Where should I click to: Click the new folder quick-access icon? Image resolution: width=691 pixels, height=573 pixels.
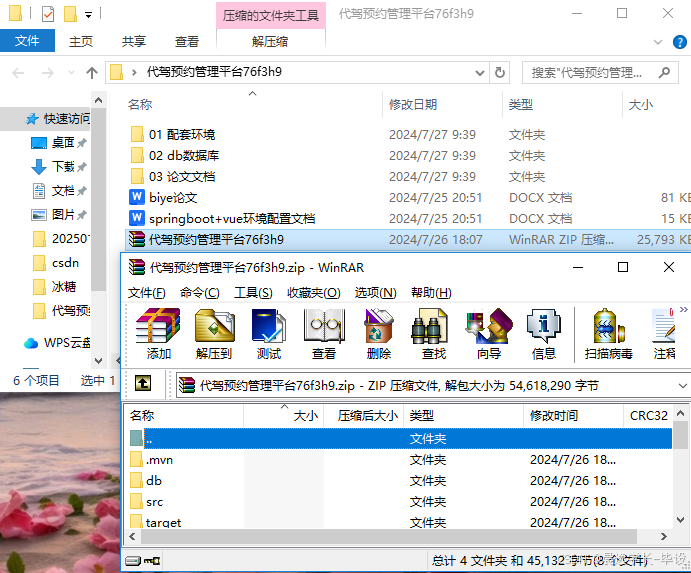[70, 14]
